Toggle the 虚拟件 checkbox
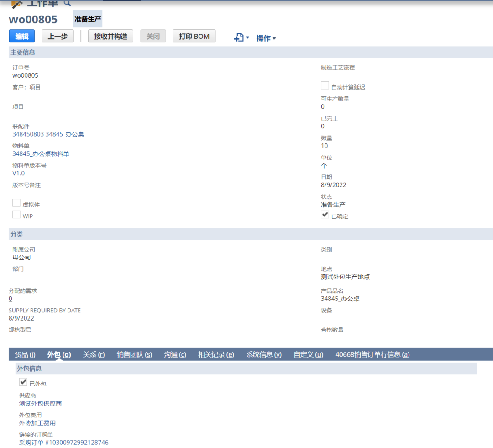The height and width of the screenshot is (448, 493). point(16,203)
